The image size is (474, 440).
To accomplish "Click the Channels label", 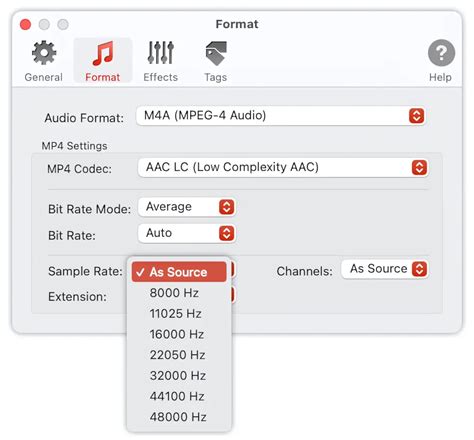I will 304,271.
